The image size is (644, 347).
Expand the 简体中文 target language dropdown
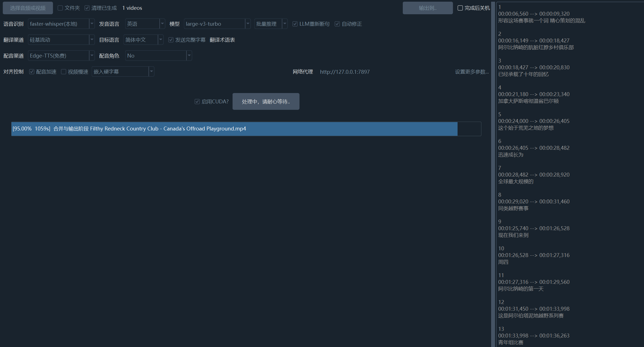pos(160,40)
